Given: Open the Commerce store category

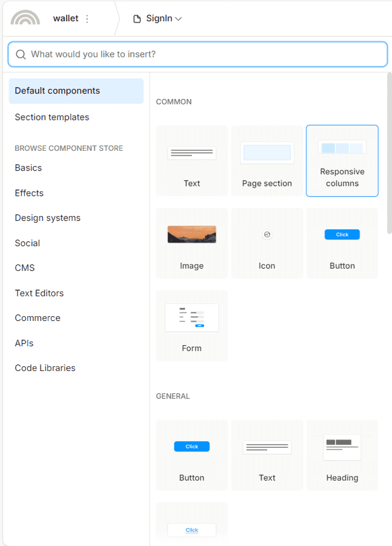Looking at the screenshot, I should (x=37, y=318).
